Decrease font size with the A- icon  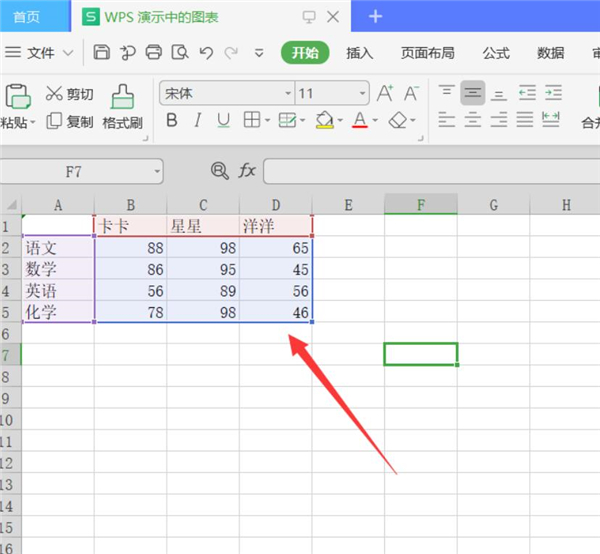point(411,93)
